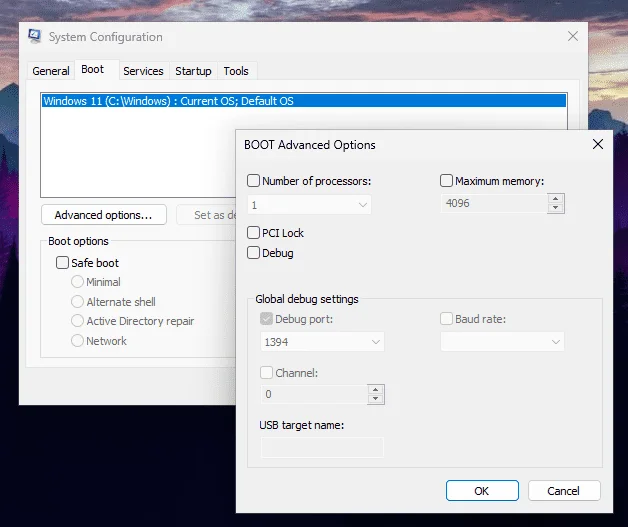
Task: Enable the Number of processors checkbox
Action: point(254,181)
